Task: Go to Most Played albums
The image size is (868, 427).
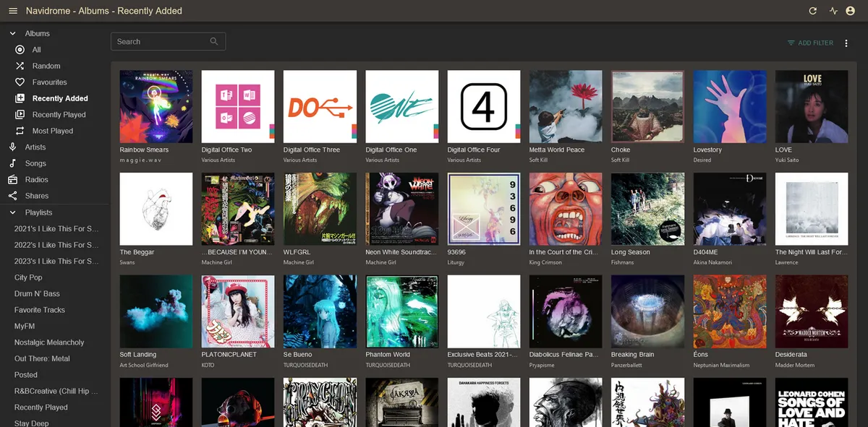Action: [52, 131]
